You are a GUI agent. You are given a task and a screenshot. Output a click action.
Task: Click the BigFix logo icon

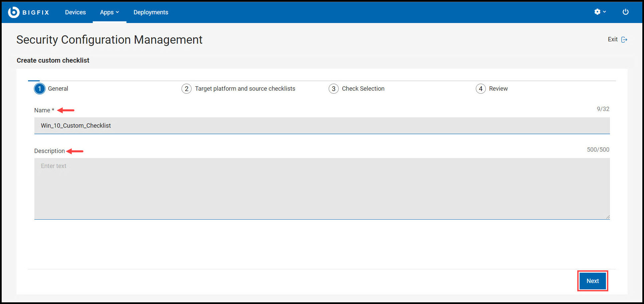(x=13, y=12)
